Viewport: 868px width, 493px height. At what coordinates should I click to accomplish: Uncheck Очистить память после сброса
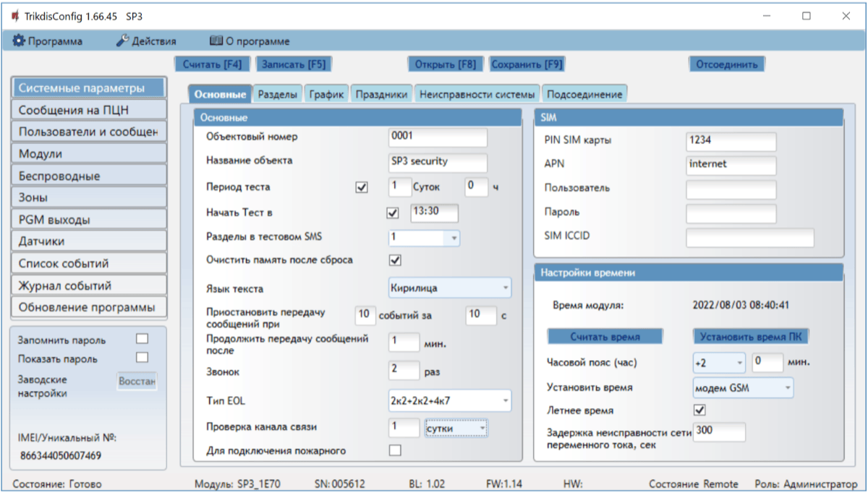[x=395, y=260]
